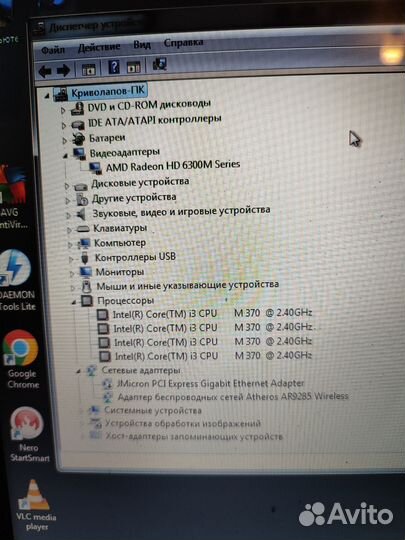The width and height of the screenshot is (405, 540).
Task: Select the Системные устройства label
Action: (153, 410)
